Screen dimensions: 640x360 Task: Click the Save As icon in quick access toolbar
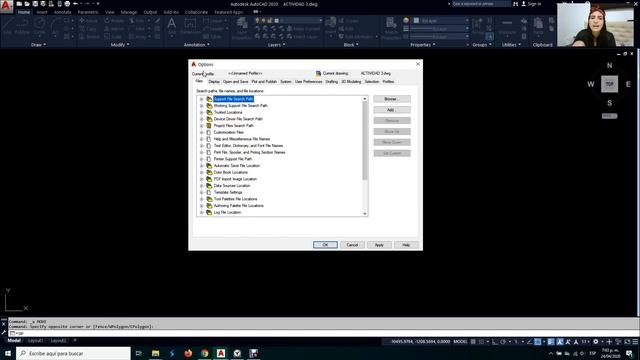click(x=43, y=4)
